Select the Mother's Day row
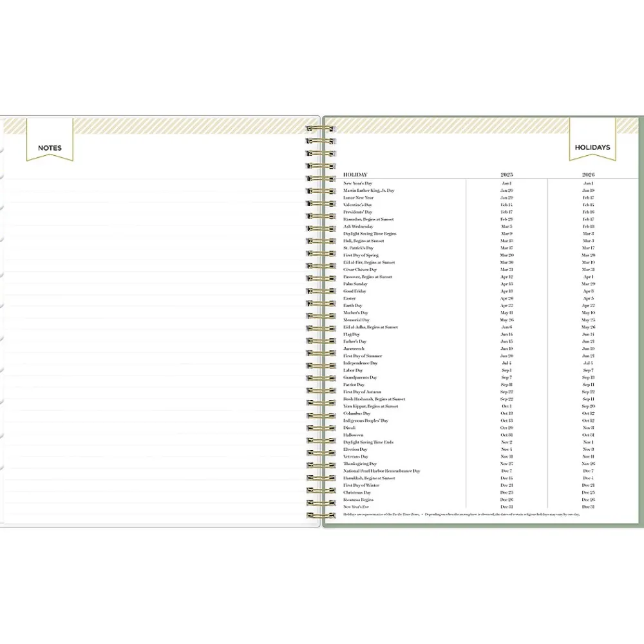Viewport: 644px width, 644px height. tap(355, 313)
